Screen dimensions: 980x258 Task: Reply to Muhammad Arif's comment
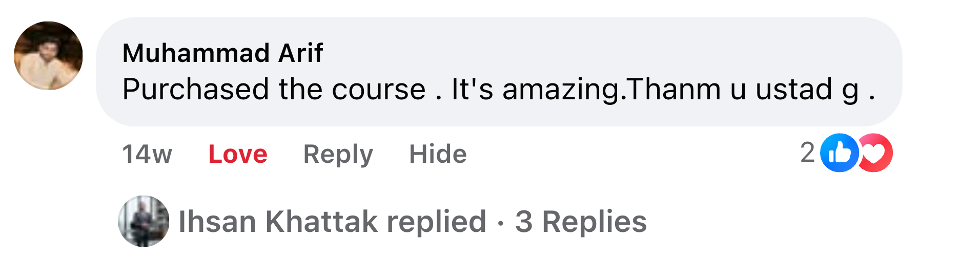tap(338, 154)
